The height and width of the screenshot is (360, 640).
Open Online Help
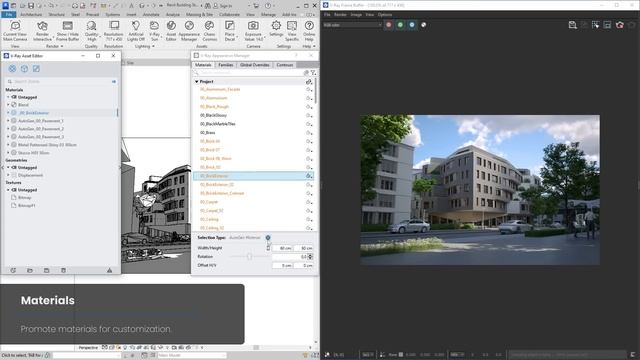coord(309,31)
